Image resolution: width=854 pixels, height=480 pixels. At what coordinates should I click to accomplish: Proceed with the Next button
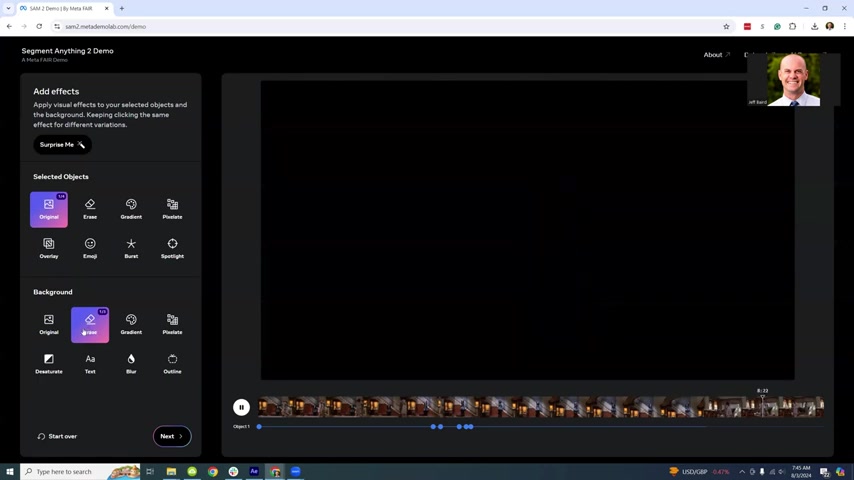coord(171,436)
